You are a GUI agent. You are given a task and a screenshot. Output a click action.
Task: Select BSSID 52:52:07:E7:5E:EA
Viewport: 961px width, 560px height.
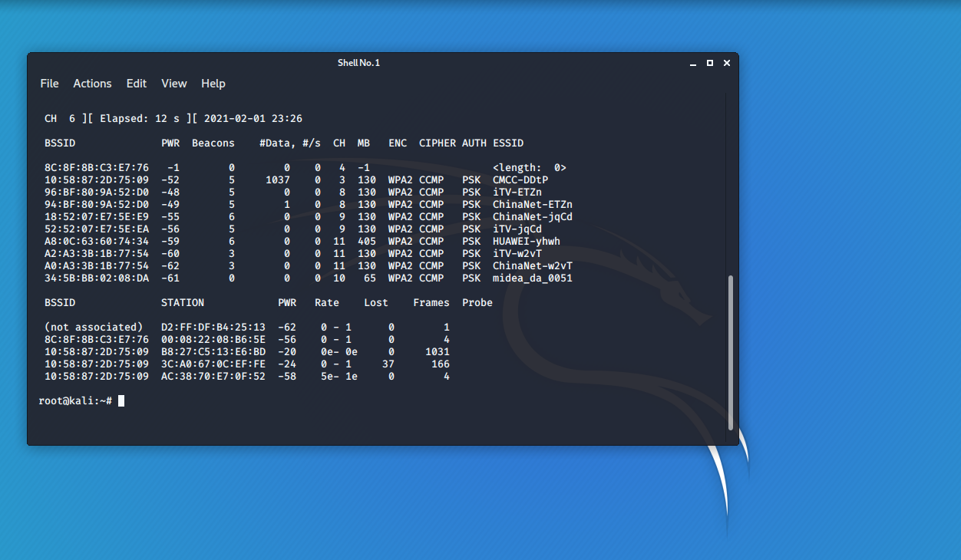click(x=97, y=229)
